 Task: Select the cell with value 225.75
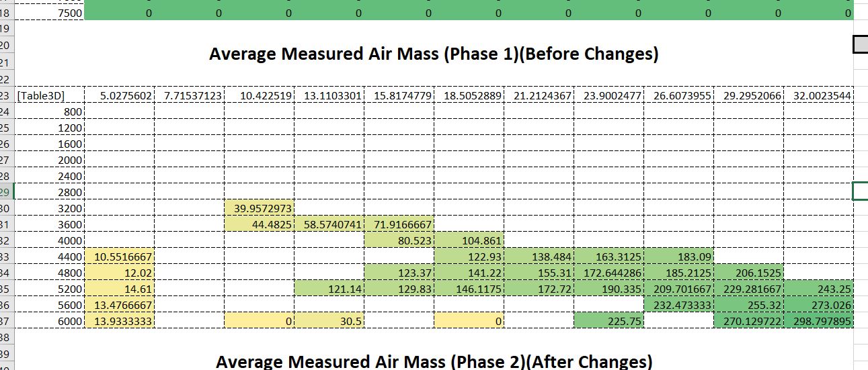[x=609, y=322]
